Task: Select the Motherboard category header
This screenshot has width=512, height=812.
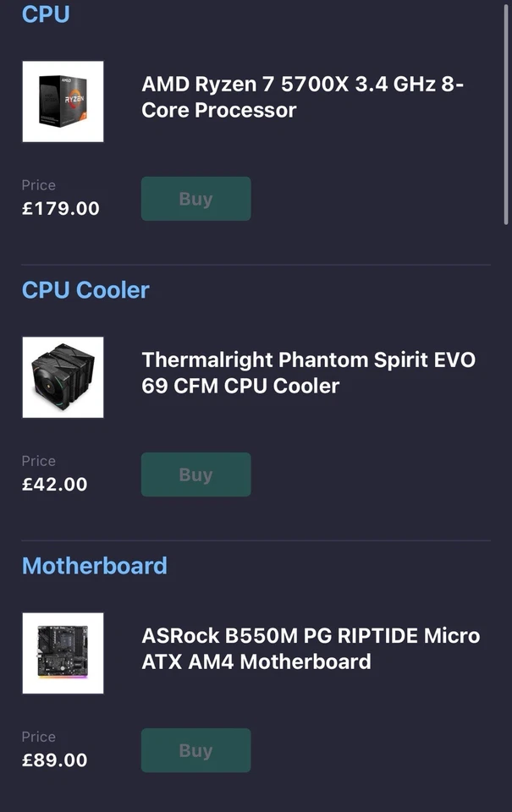Action: (x=94, y=566)
